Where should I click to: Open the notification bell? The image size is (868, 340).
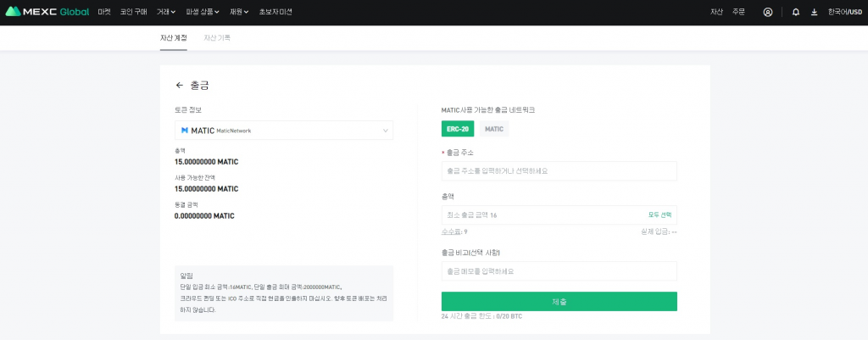click(795, 12)
